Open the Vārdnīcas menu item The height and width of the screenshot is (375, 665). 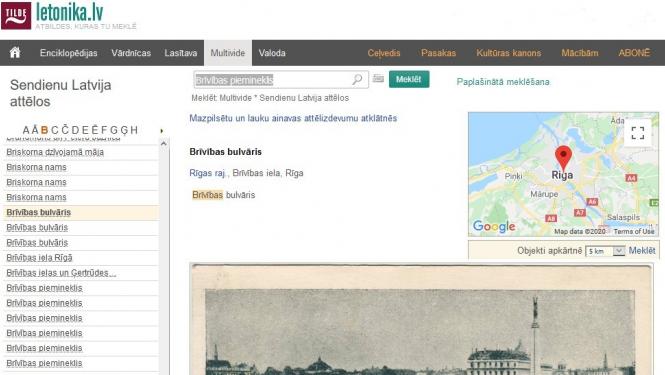point(131,53)
